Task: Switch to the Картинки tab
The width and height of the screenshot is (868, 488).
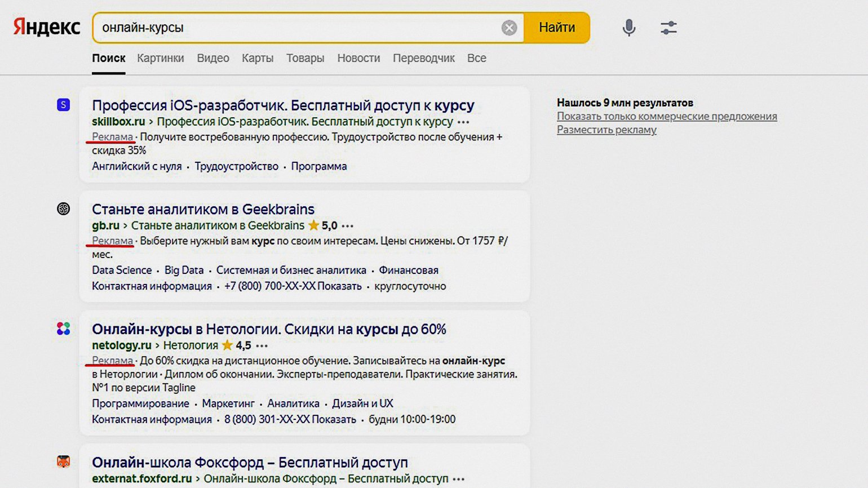Action: 160,58
